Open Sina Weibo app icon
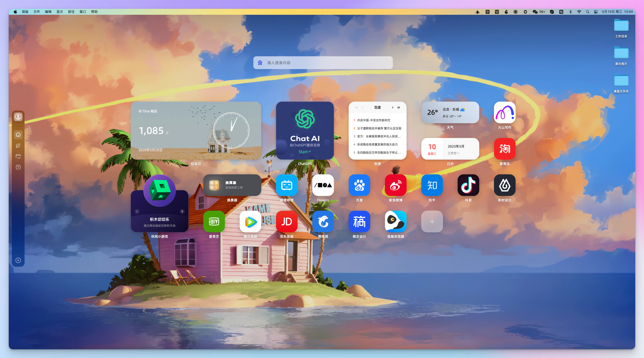This screenshot has height=358, width=644. 396,185
